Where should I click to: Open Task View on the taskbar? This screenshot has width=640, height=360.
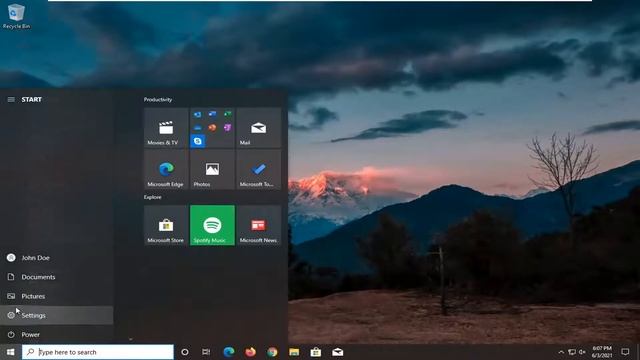point(206,352)
